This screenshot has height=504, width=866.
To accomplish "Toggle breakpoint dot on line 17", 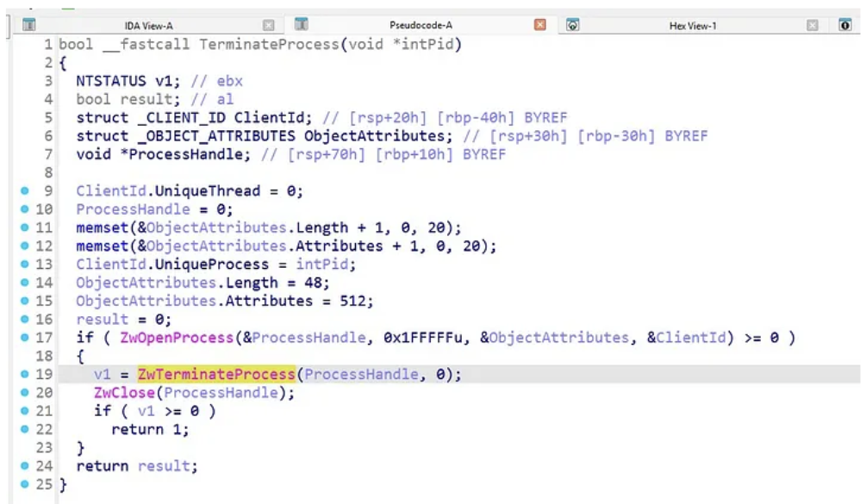I will [x=26, y=338].
